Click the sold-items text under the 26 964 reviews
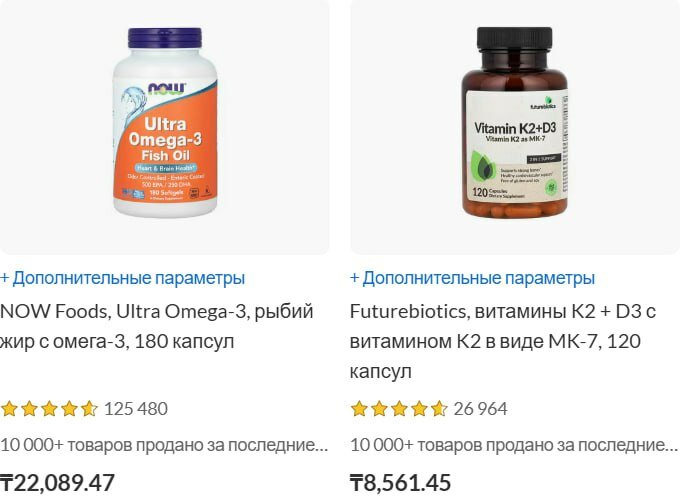Viewport: 680px width, 502px height. pyautogui.click(x=514, y=445)
